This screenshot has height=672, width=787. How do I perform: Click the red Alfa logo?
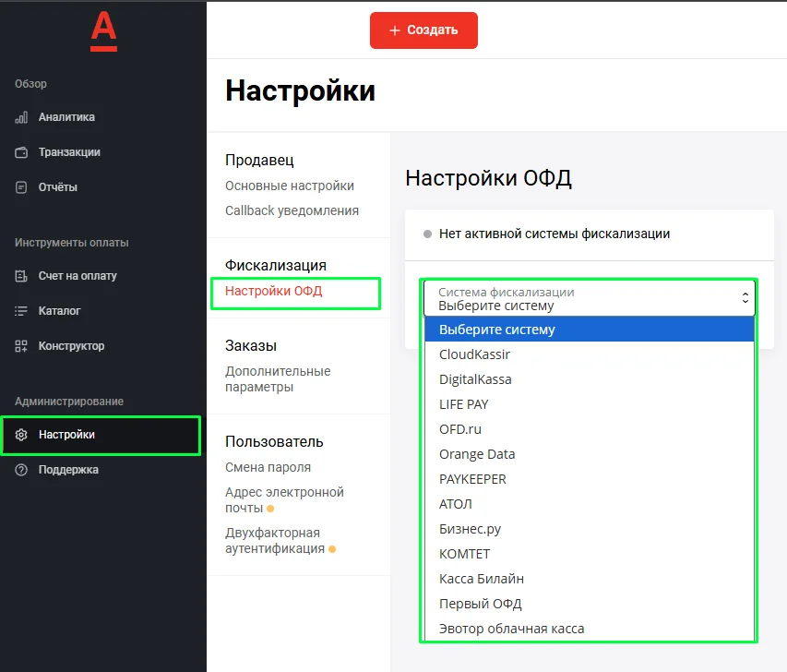click(103, 31)
